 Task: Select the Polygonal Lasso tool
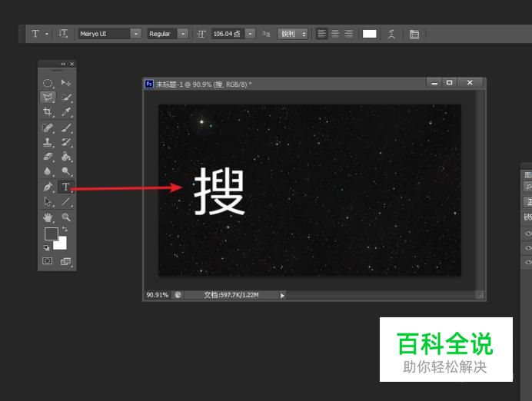[x=48, y=98]
